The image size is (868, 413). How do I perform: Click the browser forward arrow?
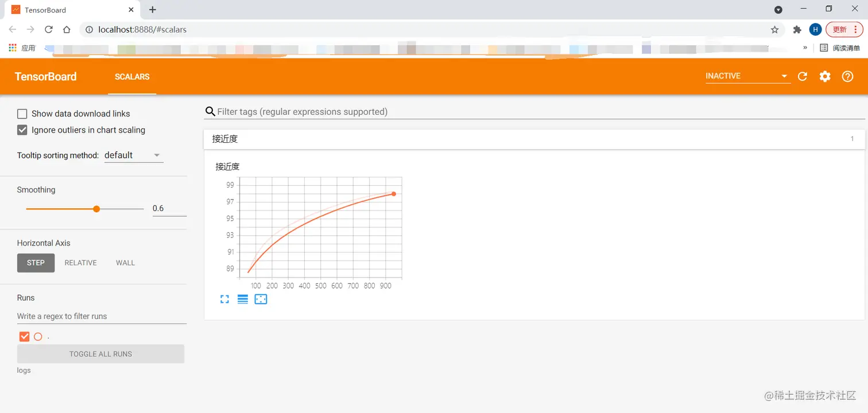click(30, 29)
